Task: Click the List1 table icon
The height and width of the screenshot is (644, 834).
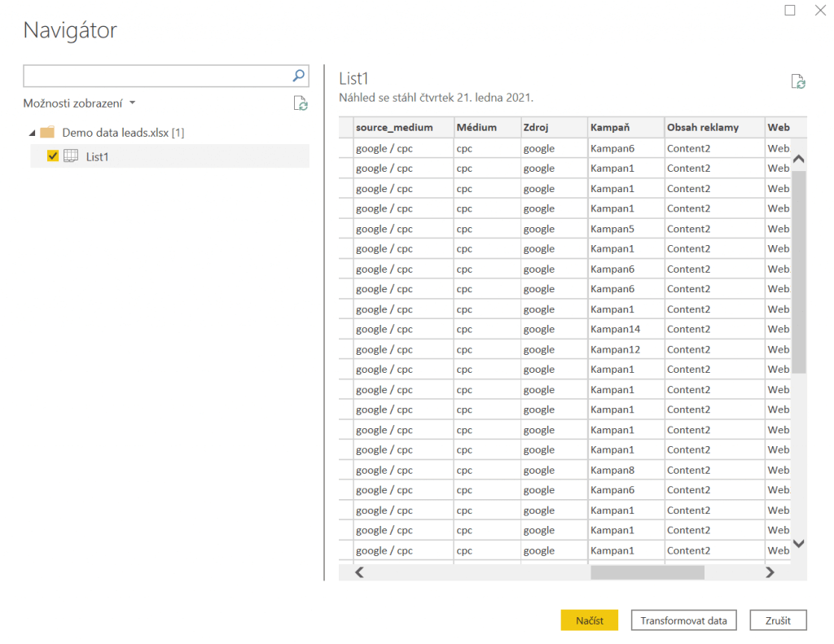Action: pos(71,156)
